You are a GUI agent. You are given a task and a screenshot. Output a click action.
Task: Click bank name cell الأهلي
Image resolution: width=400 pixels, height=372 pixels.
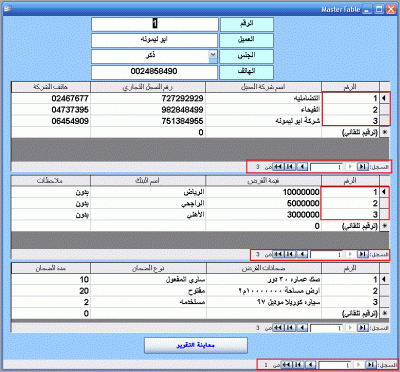point(148,215)
